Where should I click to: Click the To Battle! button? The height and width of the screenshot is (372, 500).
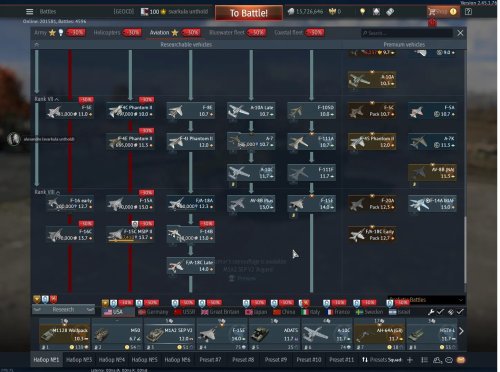[249, 13]
